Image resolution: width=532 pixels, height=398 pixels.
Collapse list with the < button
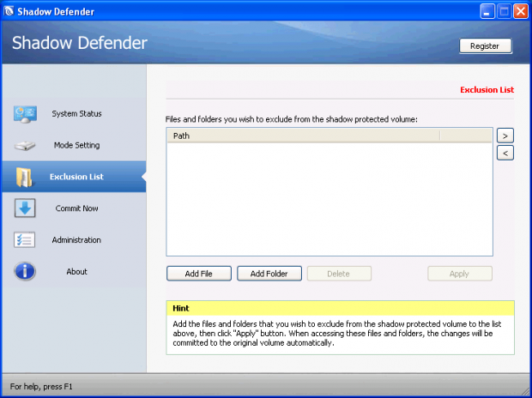(x=505, y=153)
